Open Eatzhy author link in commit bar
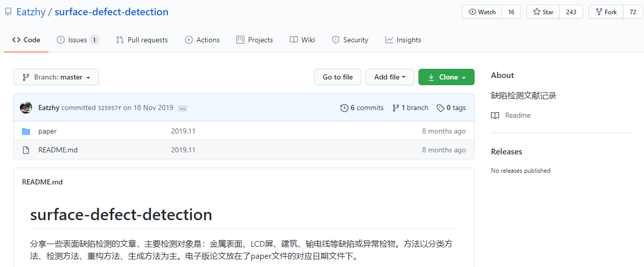 (49, 108)
